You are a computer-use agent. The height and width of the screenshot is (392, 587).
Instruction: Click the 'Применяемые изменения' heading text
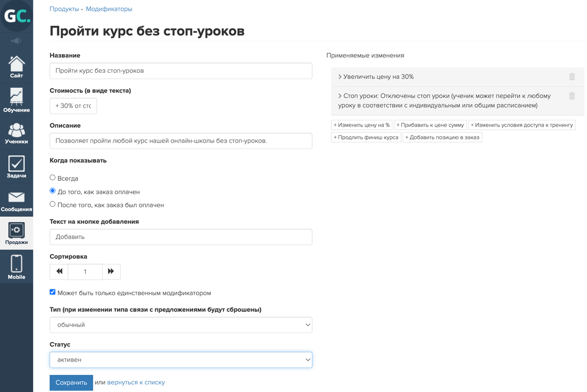[x=365, y=56]
